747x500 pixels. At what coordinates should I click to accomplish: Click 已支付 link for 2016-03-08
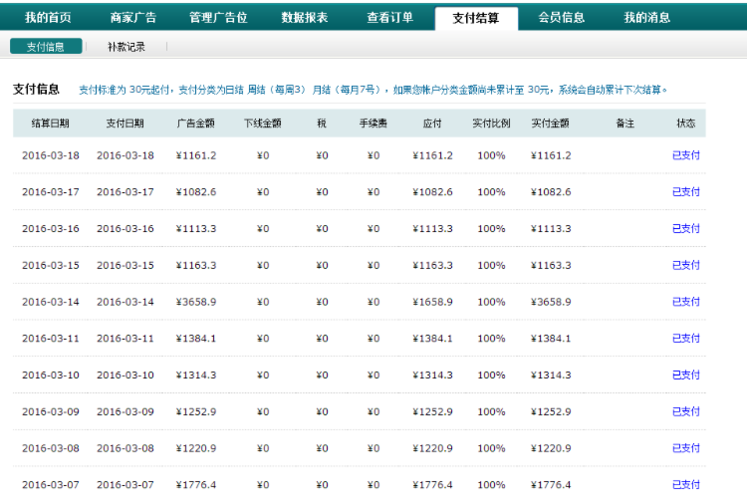[x=686, y=448]
